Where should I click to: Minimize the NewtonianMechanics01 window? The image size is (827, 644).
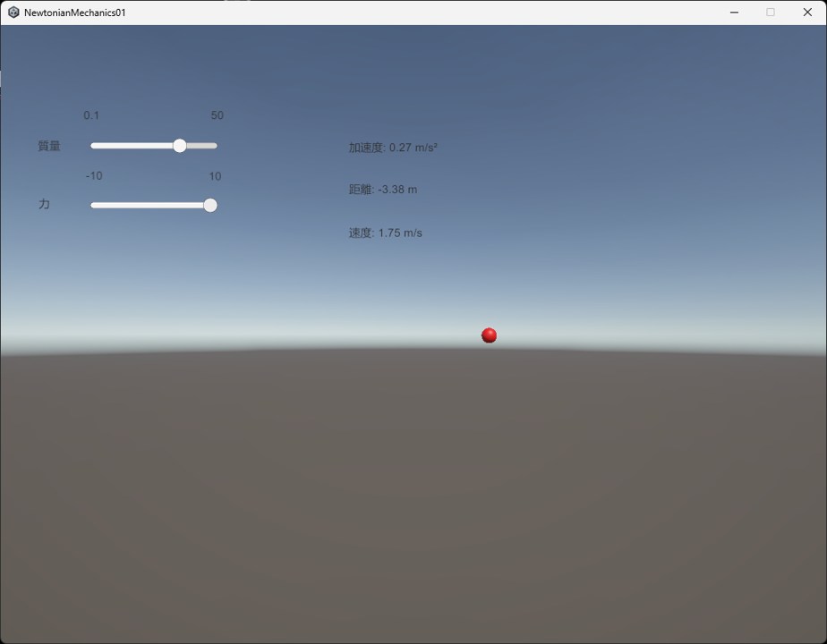tap(734, 13)
